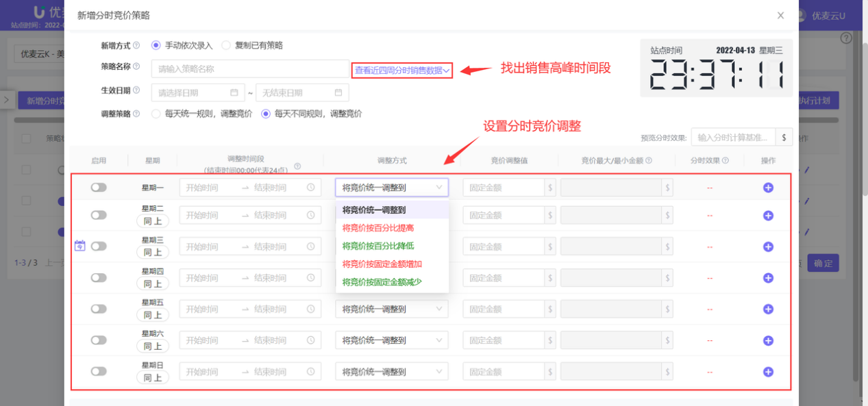
Task: Add another time slot for 星期日 row
Action: tap(768, 371)
